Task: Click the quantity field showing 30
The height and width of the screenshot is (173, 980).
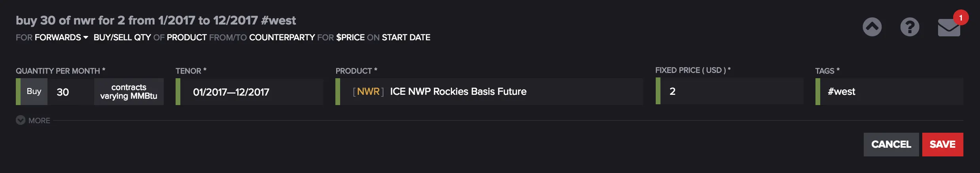Action: point(71,92)
